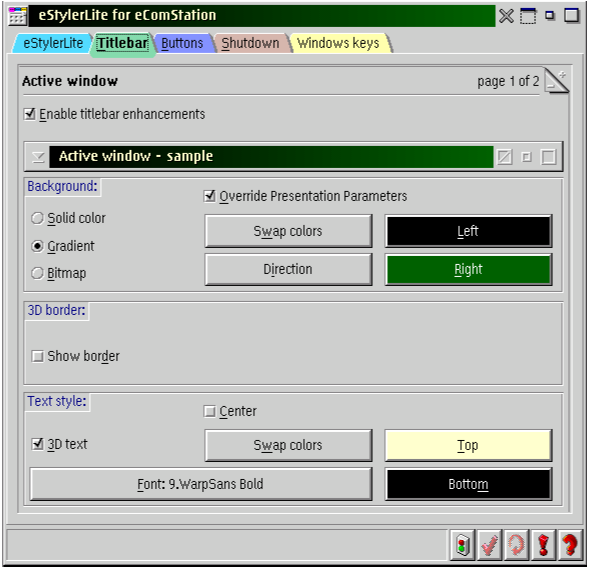
Task: Enable the Show border checkbox
Action: coord(76,356)
